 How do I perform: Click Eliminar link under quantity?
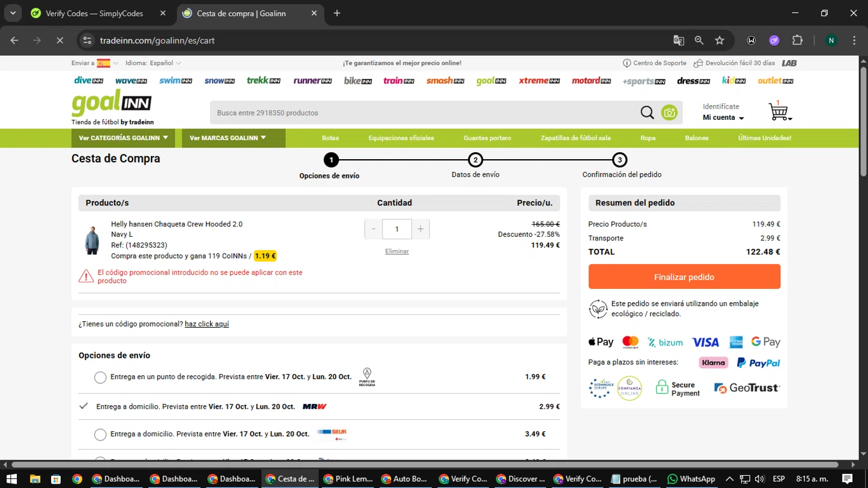coord(397,251)
